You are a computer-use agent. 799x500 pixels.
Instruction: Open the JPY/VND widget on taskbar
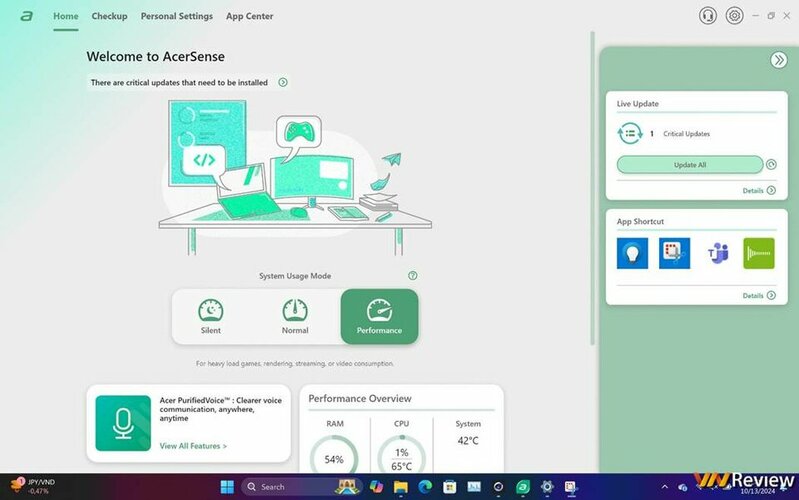pos(33,486)
